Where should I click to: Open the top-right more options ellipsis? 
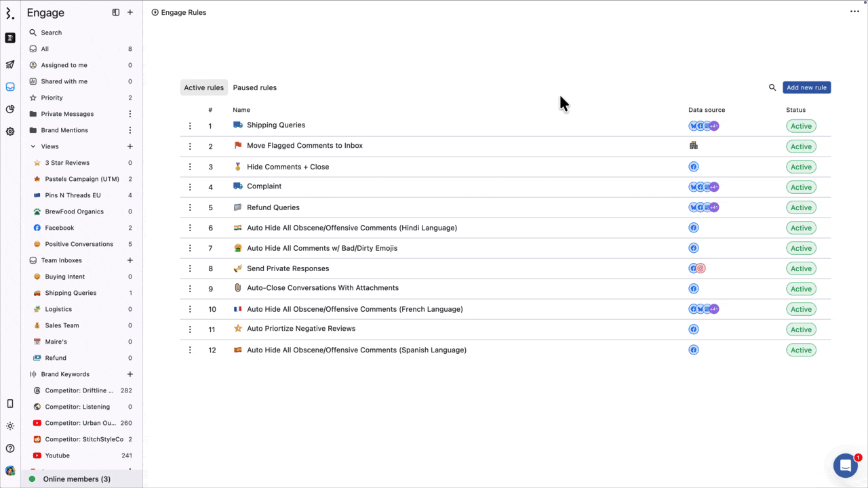pos(854,12)
